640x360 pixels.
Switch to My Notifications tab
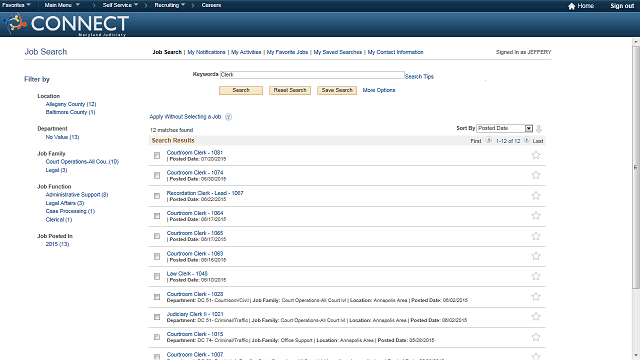coord(206,52)
